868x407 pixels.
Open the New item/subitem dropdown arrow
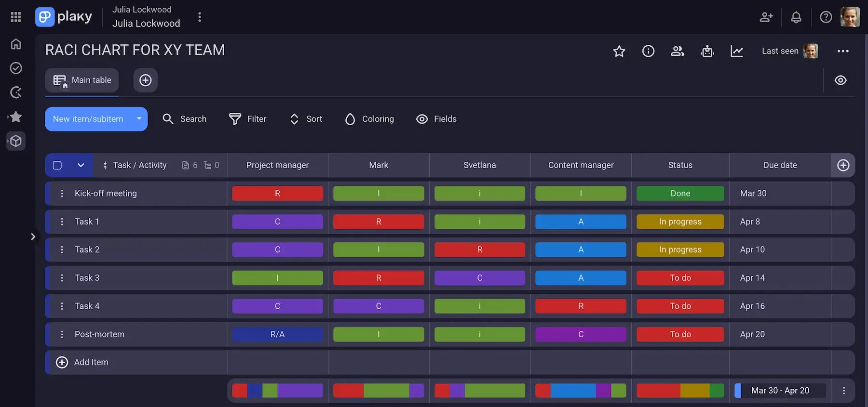(x=139, y=119)
